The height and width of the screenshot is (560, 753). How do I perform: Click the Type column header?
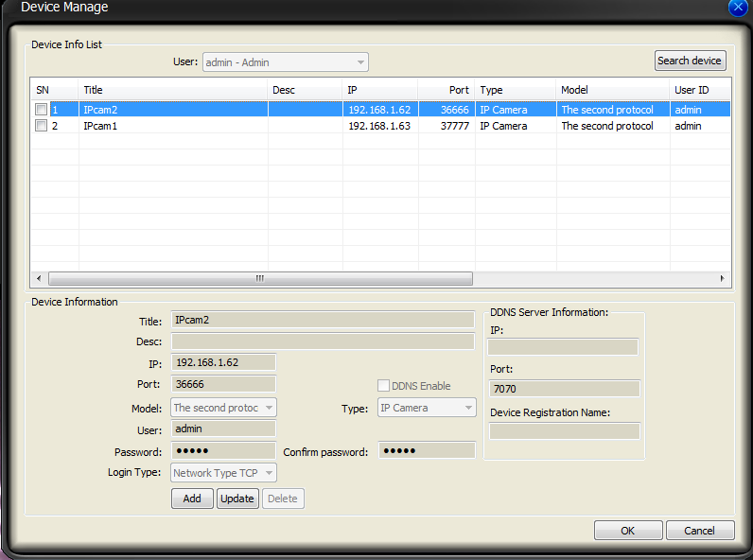pos(516,90)
